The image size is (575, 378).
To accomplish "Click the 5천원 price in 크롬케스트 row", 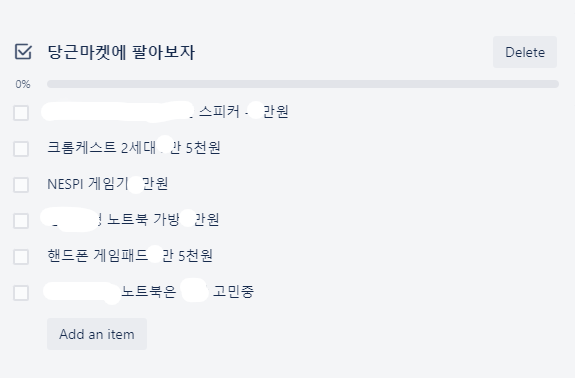I will [203, 147].
